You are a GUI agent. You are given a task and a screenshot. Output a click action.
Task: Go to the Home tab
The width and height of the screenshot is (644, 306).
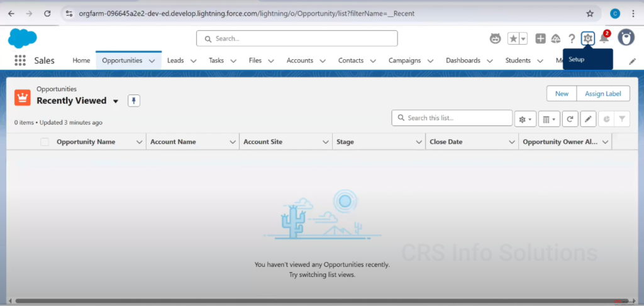pos(81,60)
